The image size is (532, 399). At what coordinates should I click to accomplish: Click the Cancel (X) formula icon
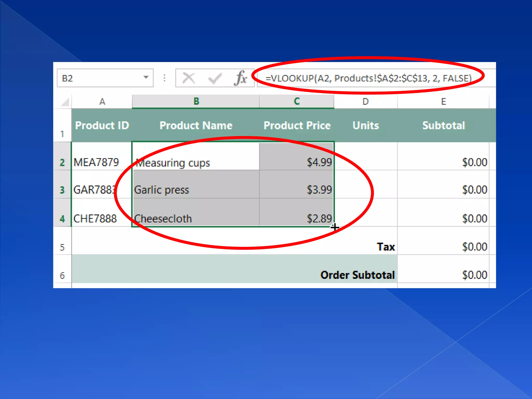[x=189, y=78]
